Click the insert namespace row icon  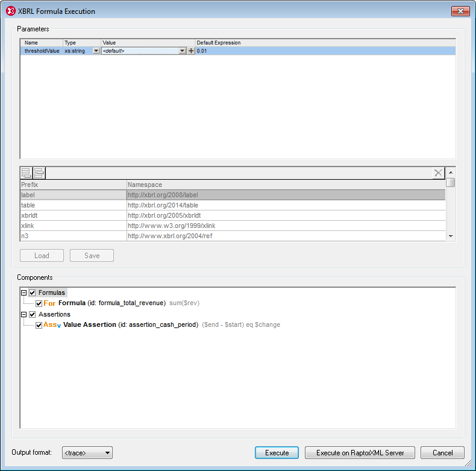39,173
